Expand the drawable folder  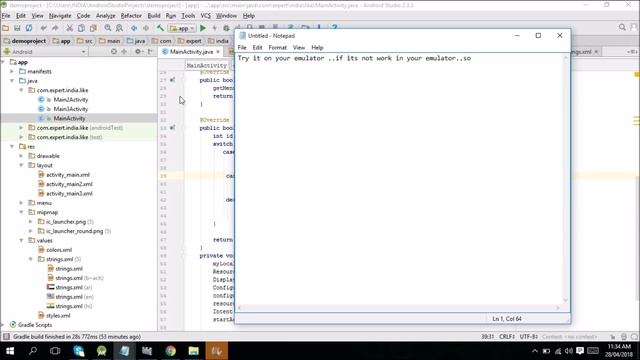(21, 156)
